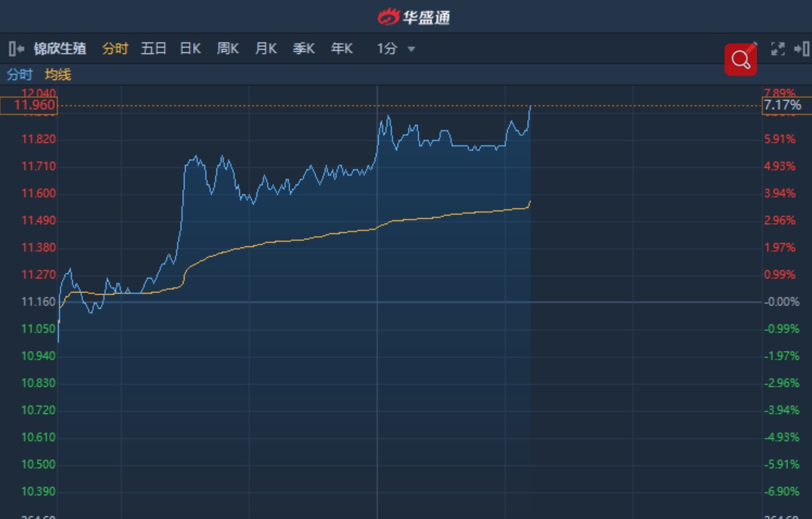Show the 月K monthly chart tab
The width and height of the screenshot is (812, 519).
pyautogui.click(x=265, y=48)
